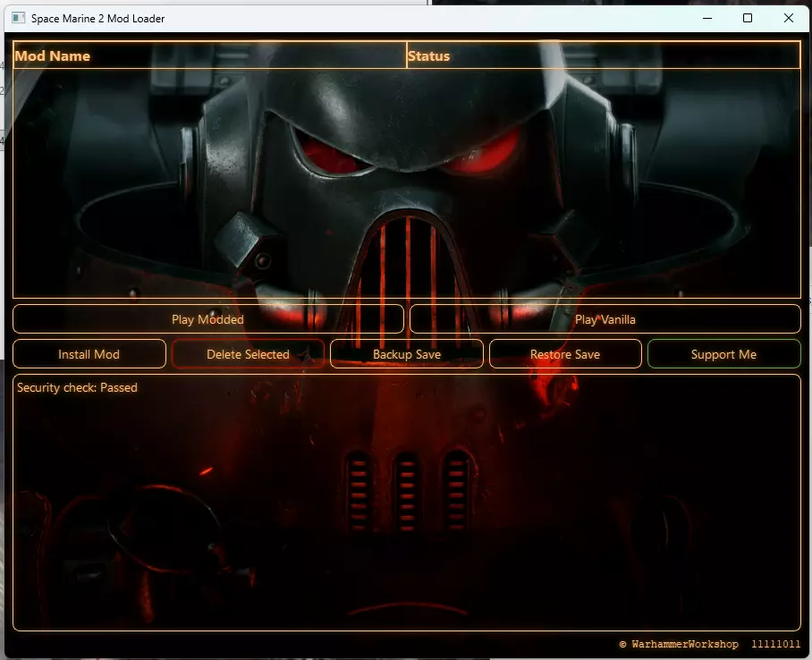The width and height of the screenshot is (812, 660).
Task: Click the Mod Loader title bar app icon
Action: pos(18,18)
